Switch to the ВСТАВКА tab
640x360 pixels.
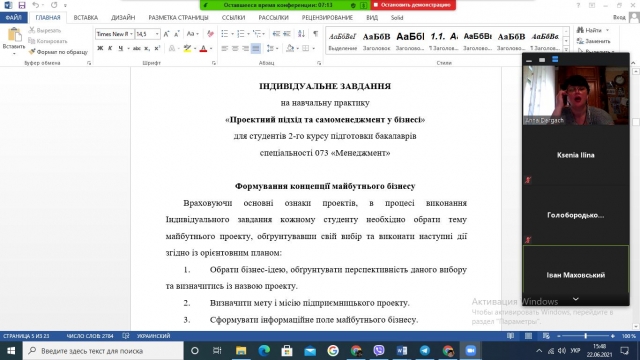point(86,18)
